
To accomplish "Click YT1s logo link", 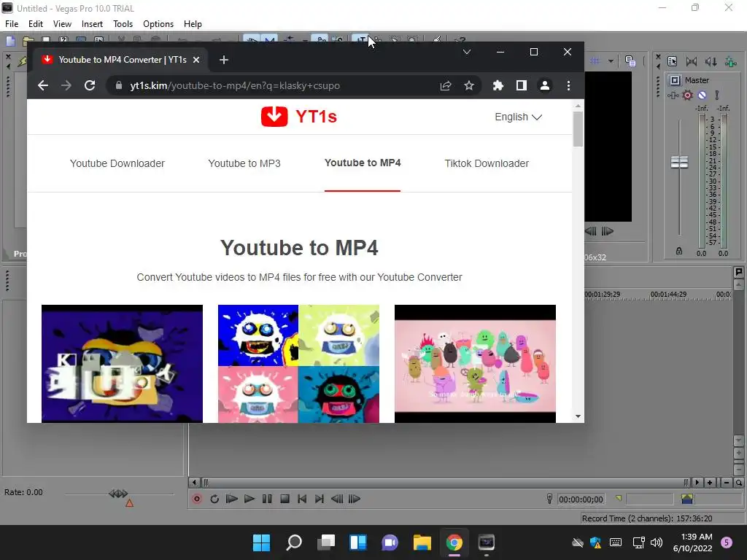I will [x=298, y=116].
